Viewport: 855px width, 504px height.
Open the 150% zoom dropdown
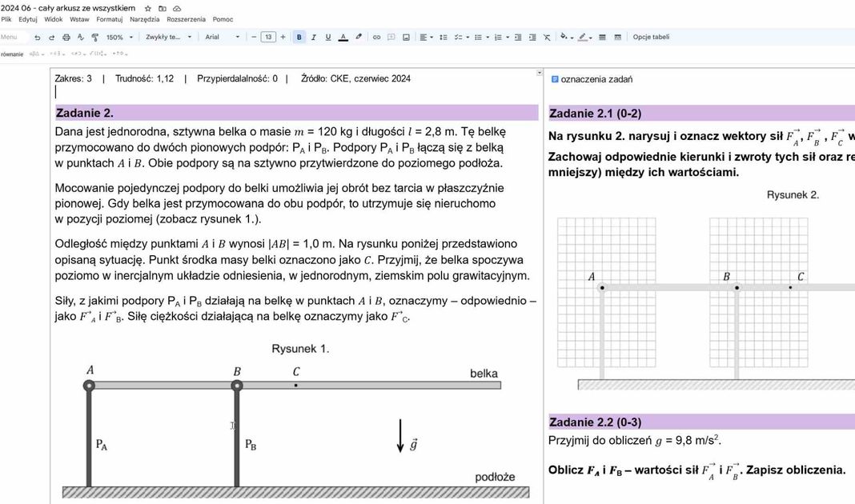[x=118, y=38]
